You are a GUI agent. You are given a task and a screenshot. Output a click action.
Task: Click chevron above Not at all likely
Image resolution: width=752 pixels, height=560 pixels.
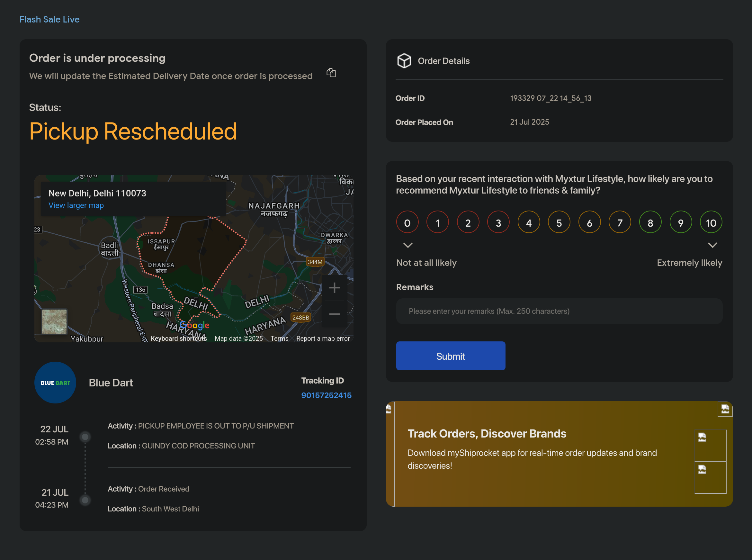(408, 245)
